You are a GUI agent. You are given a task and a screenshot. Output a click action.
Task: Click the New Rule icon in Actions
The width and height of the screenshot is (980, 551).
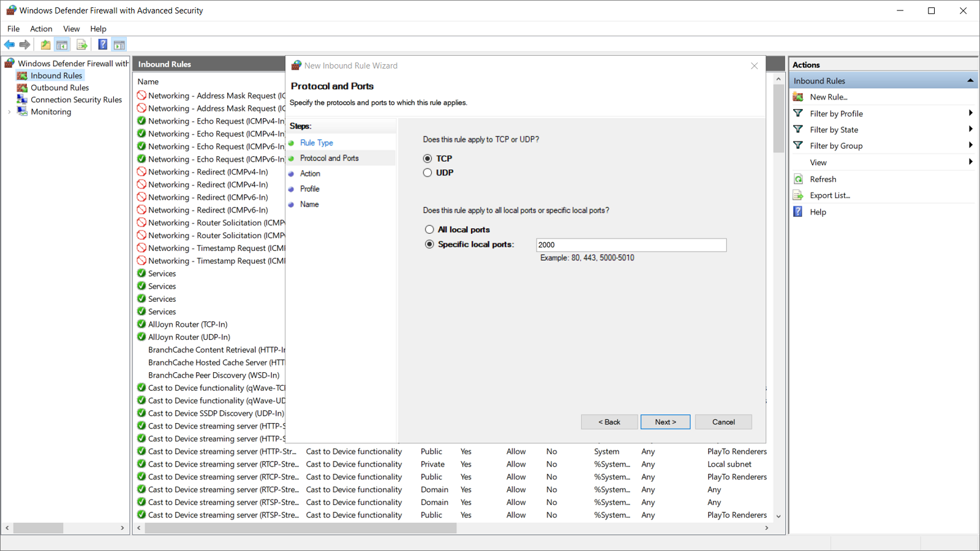[x=798, y=97]
